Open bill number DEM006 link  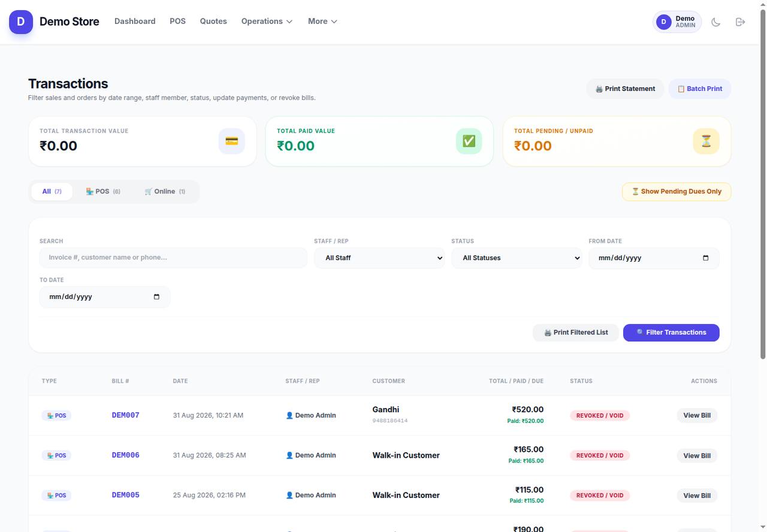click(125, 455)
